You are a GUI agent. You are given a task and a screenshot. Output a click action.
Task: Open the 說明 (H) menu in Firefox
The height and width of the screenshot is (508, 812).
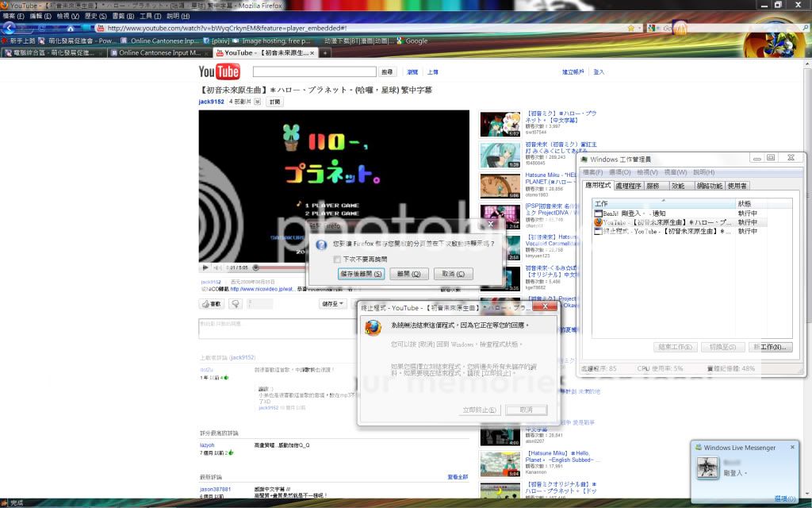tap(178, 16)
